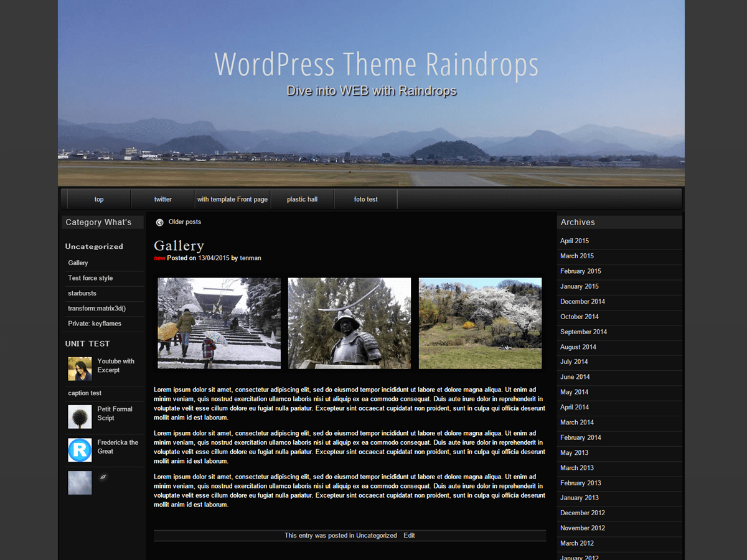This screenshot has width=747, height=560.
Task: Click the samurai statue photo
Action: coord(349,322)
